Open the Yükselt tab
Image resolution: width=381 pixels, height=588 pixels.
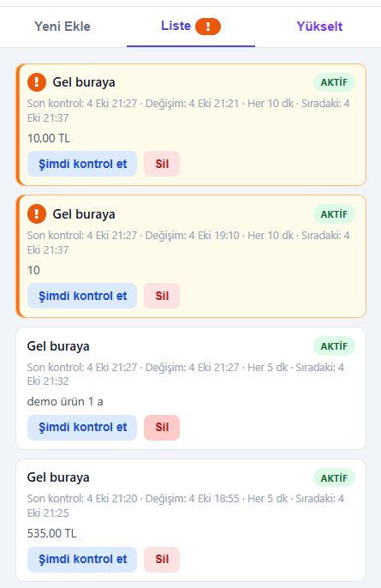(x=319, y=27)
